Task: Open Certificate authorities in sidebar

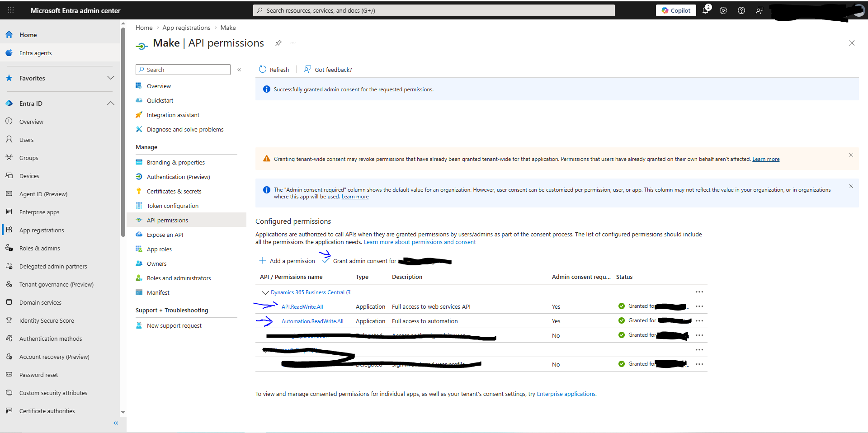Action: coord(47,411)
